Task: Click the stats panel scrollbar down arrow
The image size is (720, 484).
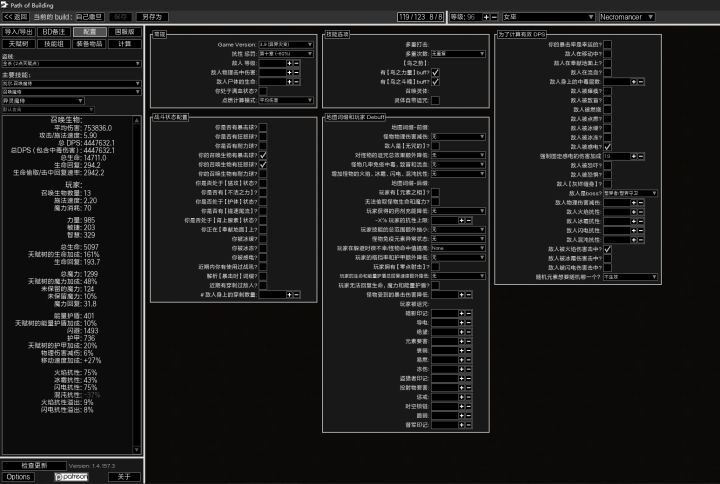Action: 136,450
